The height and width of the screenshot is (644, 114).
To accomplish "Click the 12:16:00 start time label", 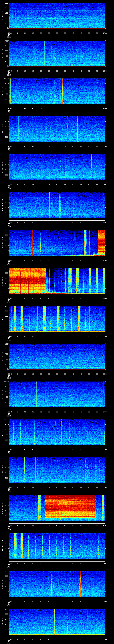I will 9,33.
